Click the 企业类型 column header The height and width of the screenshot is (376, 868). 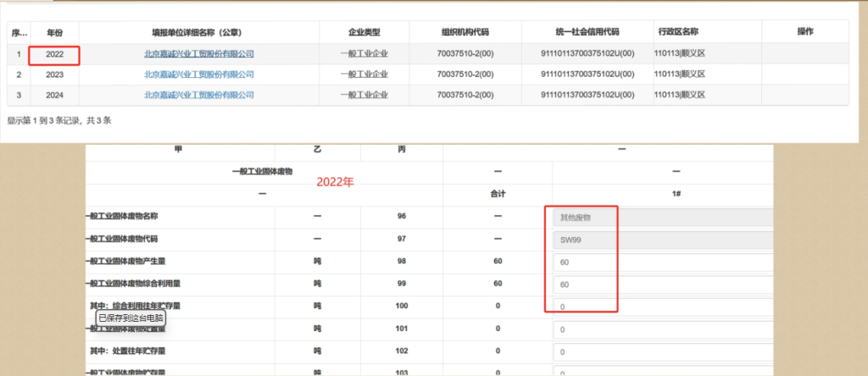click(364, 31)
